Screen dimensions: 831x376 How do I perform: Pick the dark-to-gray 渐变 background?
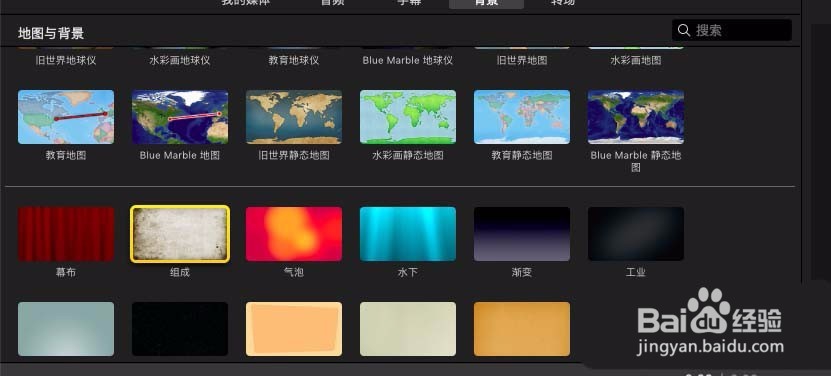pos(521,234)
